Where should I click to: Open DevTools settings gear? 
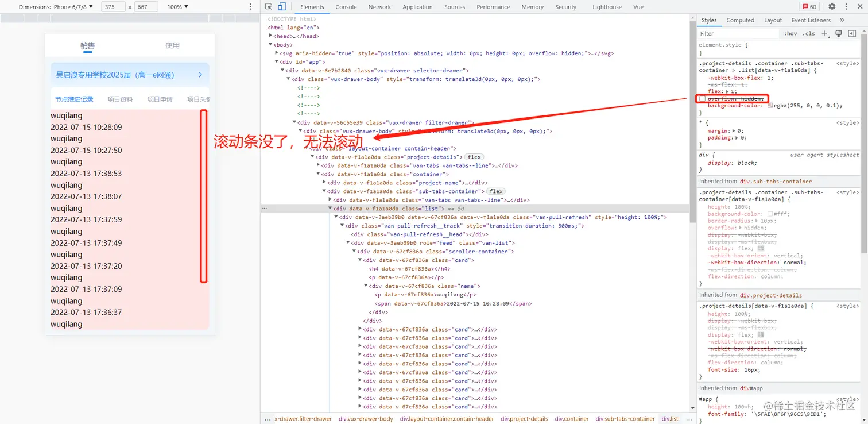pyautogui.click(x=832, y=7)
